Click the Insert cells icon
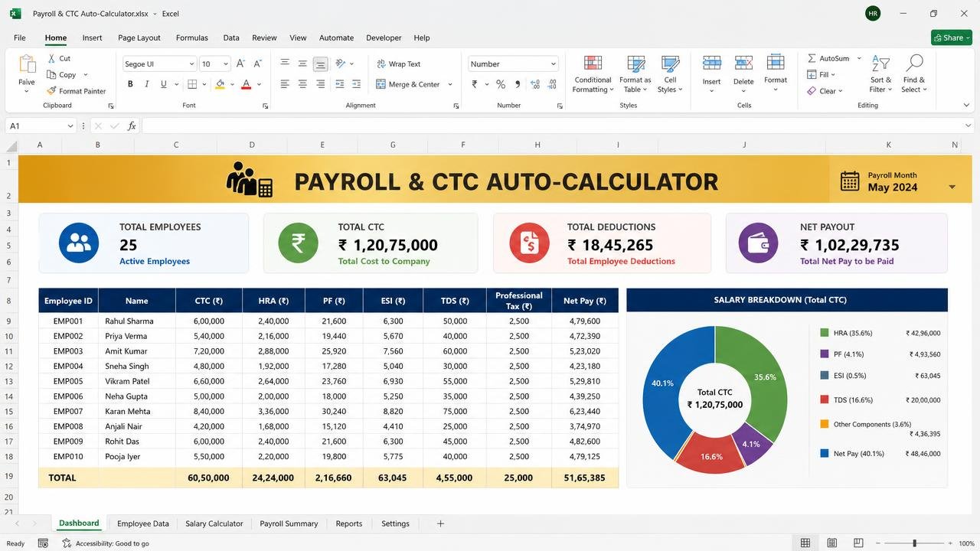The image size is (980, 551). 712,64
